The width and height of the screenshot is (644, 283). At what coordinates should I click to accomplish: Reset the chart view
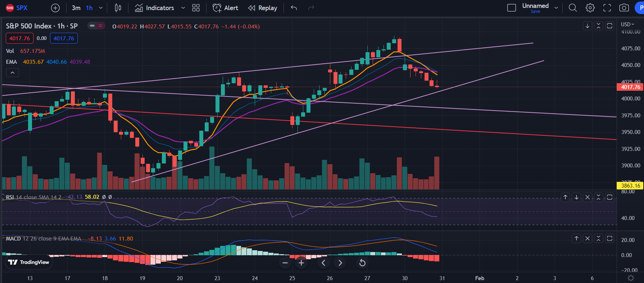[362, 263]
